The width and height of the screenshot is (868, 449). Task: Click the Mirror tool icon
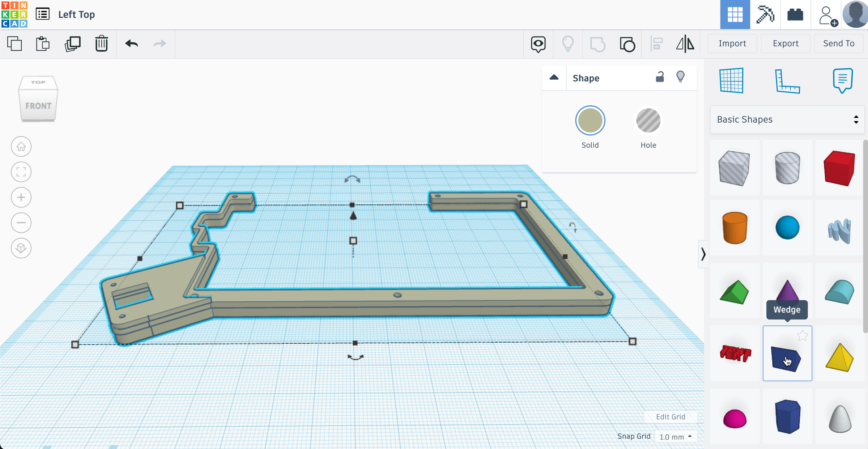pyautogui.click(x=685, y=44)
